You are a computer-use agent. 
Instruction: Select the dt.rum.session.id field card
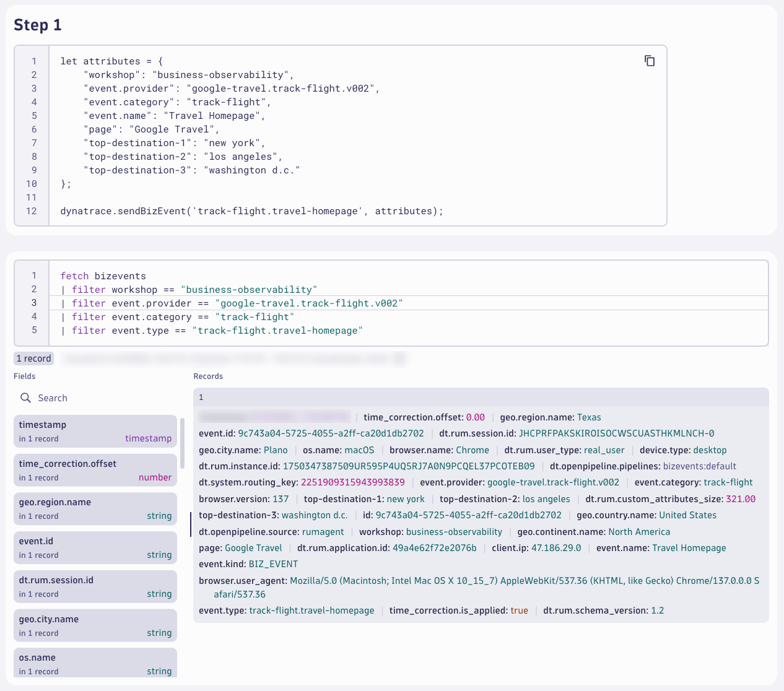point(95,587)
